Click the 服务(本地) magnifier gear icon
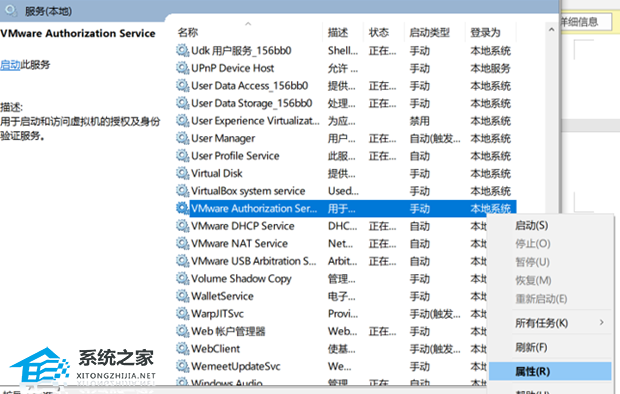620x394 pixels. tap(11, 11)
